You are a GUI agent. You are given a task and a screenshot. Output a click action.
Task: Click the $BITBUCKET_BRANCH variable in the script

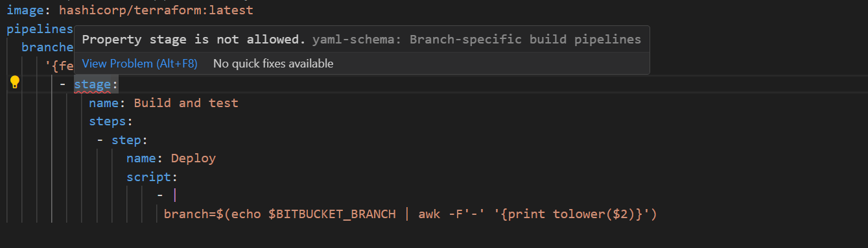(x=332, y=214)
